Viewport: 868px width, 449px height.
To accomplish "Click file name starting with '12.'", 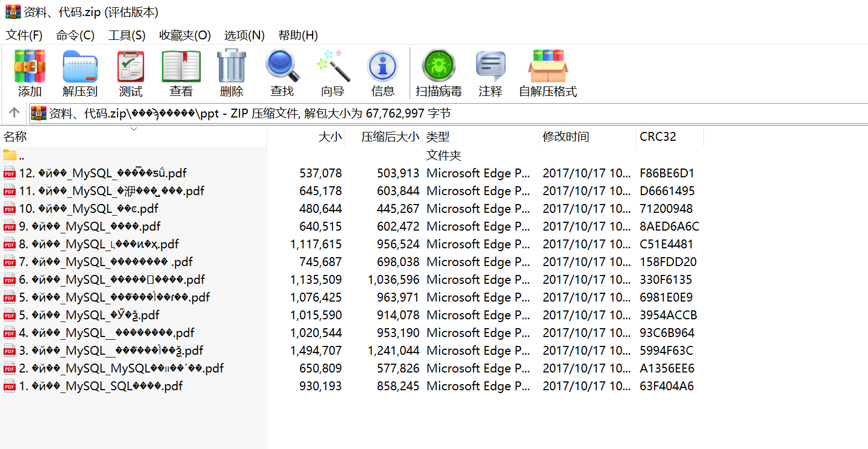I will coord(103,173).
